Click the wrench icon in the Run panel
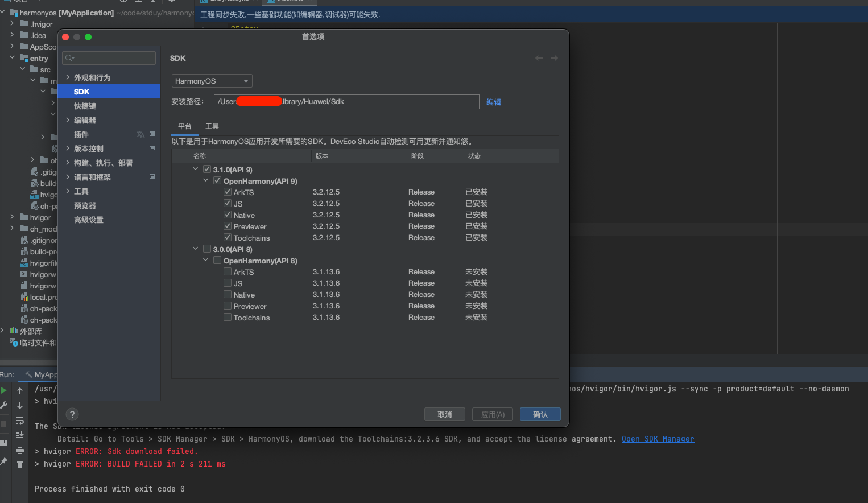The height and width of the screenshot is (503, 868). (4, 405)
